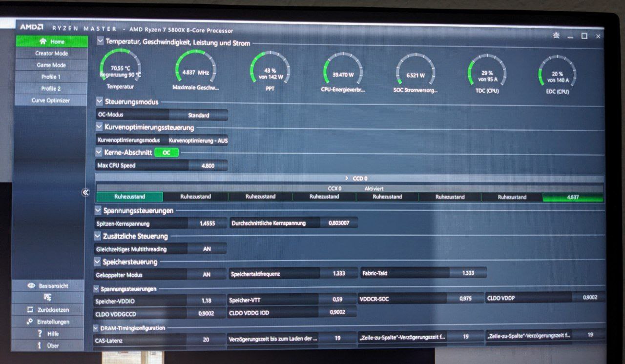Image resolution: width=625 pixels, height=364 pixels.
Task: Switch to Basisansicht view
Action: click(48, 286)
